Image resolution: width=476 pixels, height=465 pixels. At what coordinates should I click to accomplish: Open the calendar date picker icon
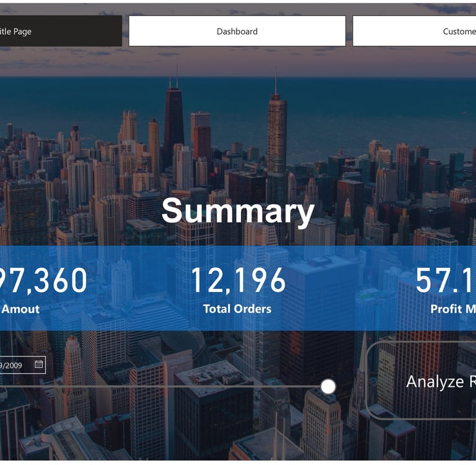coord(39,365)
